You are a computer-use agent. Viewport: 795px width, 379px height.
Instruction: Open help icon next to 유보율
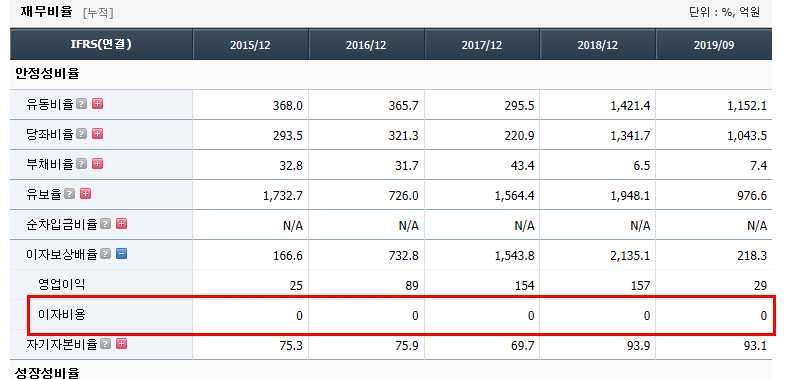pyautogui.click(x=70, y=194)
